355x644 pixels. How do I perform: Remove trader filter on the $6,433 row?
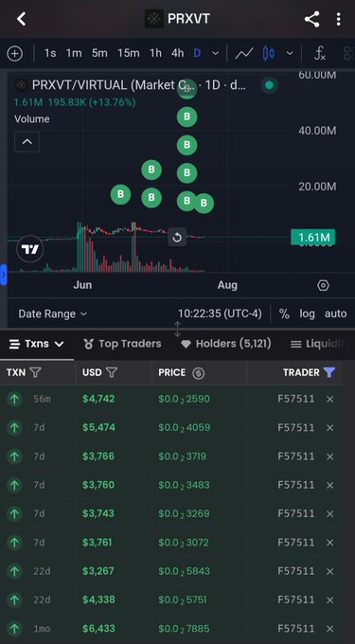click(x=330, y=629)
